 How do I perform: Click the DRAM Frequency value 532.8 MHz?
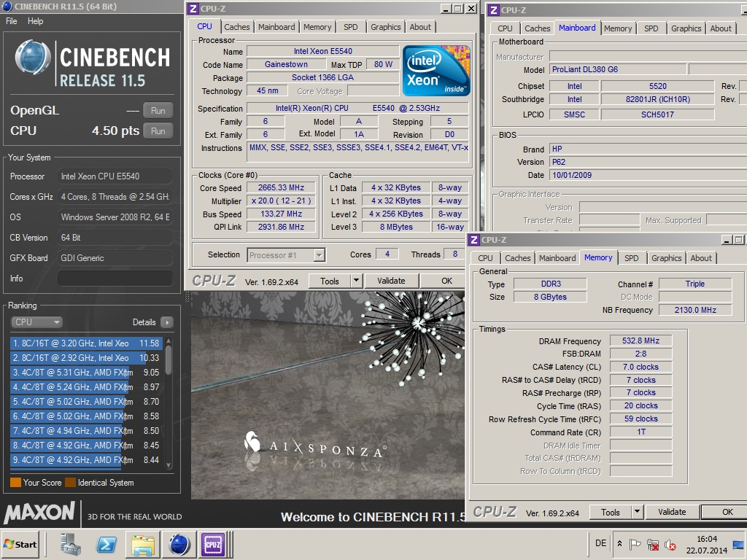[x=640, y=341]
